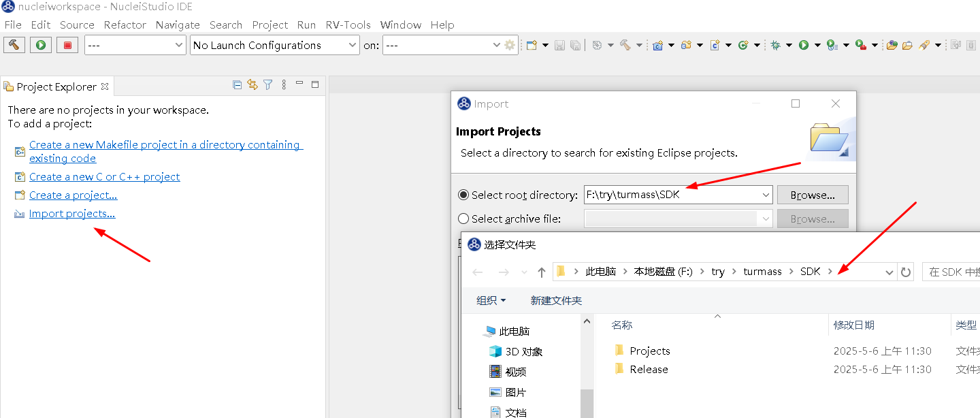Collapse All in Project Explorer

pos(237,85)
